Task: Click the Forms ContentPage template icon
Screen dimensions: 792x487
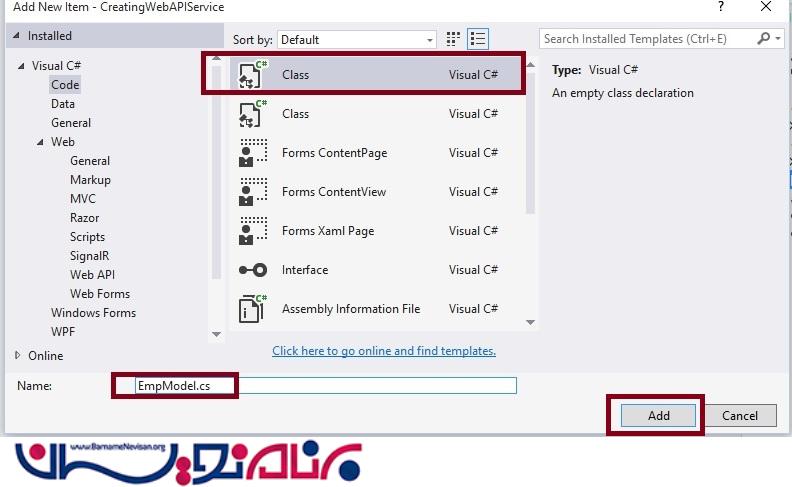Action: click(x=253, y=153)
